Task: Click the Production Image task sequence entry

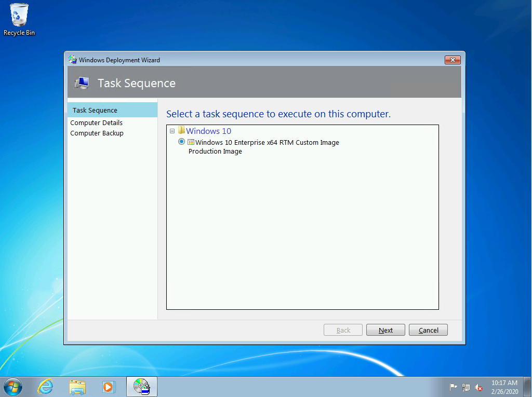Action: pyautogui.click(x=215, y=151)
